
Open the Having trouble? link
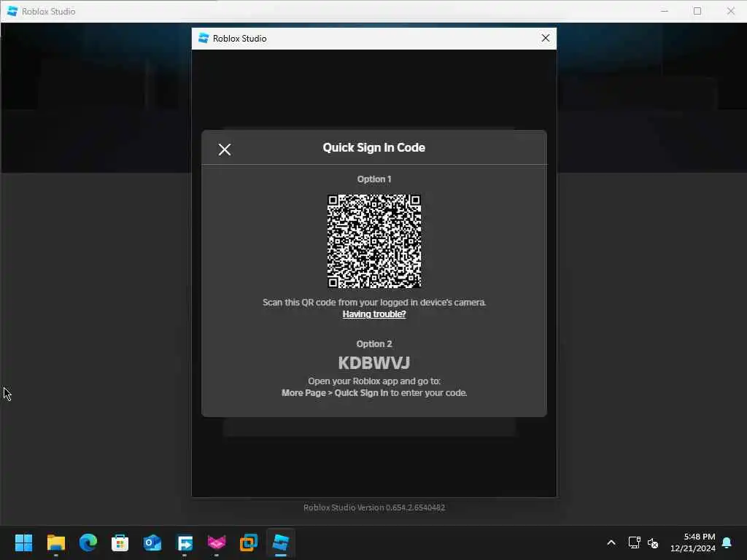click(x=374, y=314)
